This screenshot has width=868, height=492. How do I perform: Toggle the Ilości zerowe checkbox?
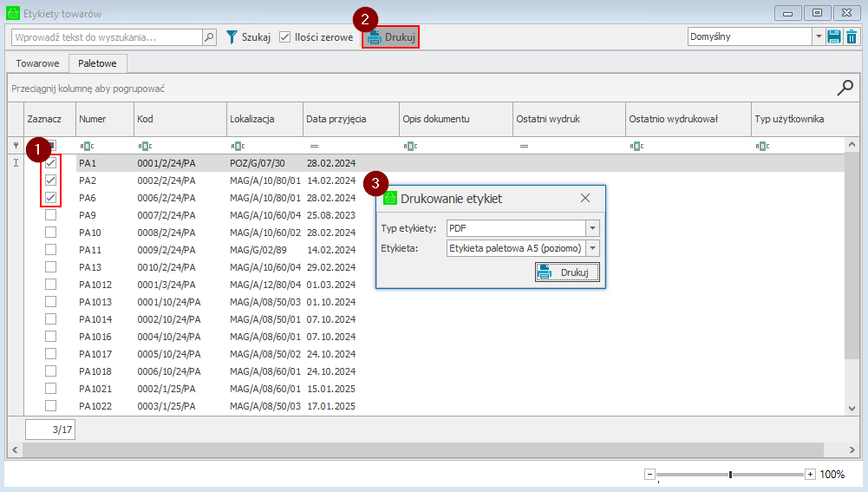click(285, 37)
